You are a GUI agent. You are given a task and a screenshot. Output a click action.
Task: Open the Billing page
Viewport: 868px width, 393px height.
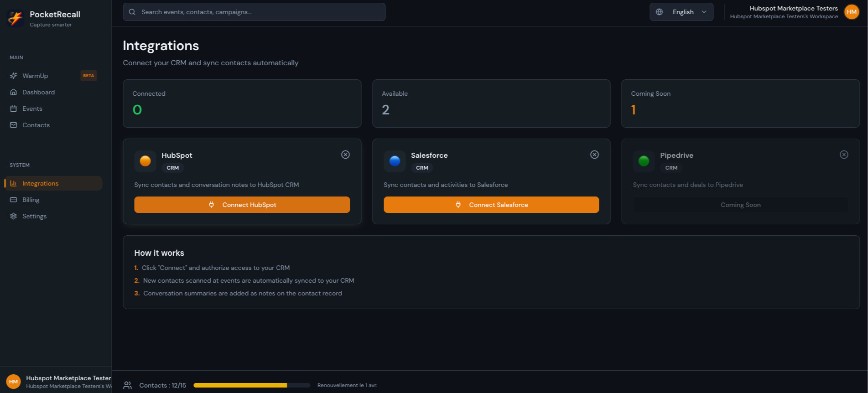pyautogui.click(x=53, y=200)
